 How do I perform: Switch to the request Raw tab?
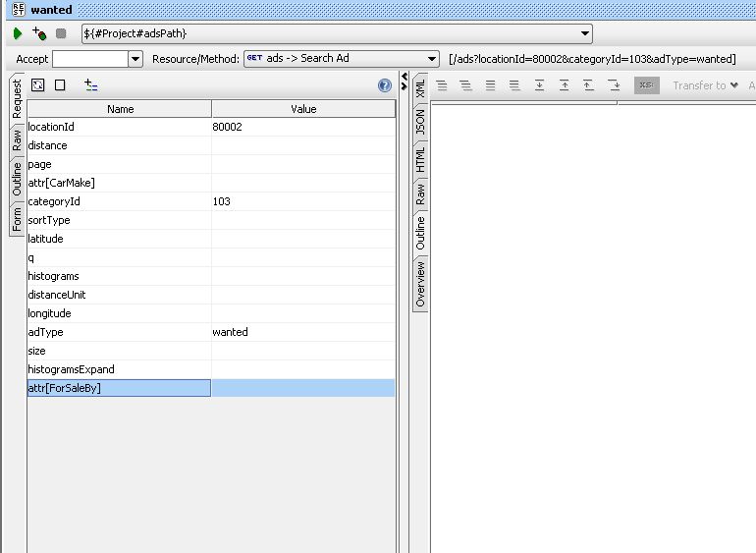click(17, 140)
